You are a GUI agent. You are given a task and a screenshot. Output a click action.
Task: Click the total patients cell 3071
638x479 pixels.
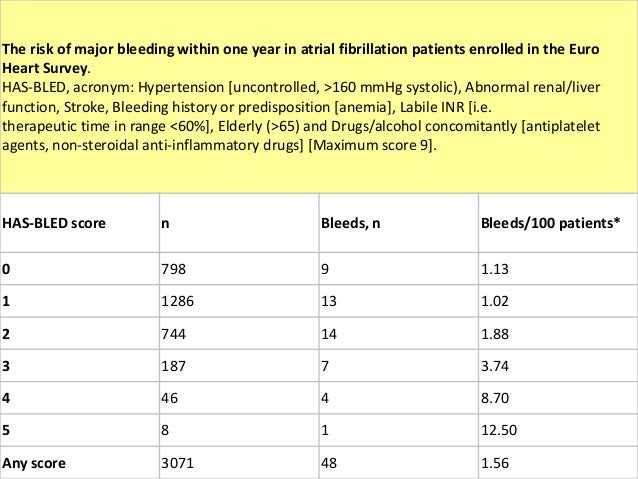[x=239, y=463]
